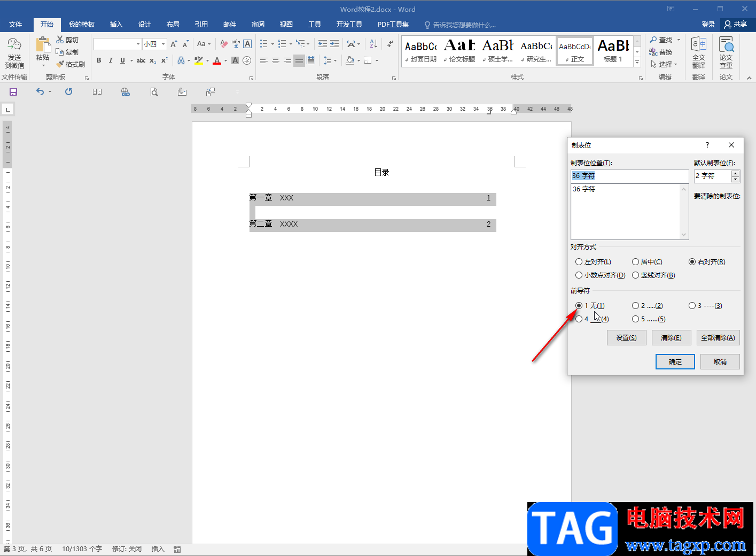This screenshot has height=556, width=756.
Task: Switch to Design (设计) tab
Action: click(x=144, y=25)
